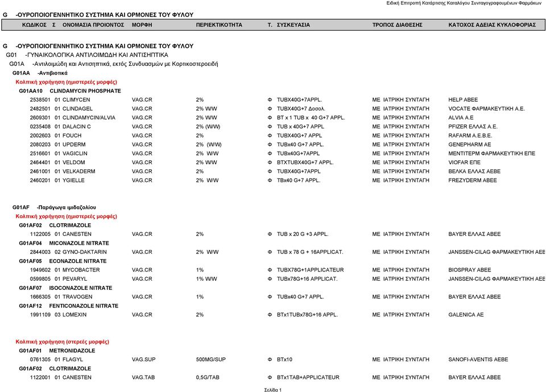Click the VAG.TAB form value
546x392 pixels.
[143, 377]
